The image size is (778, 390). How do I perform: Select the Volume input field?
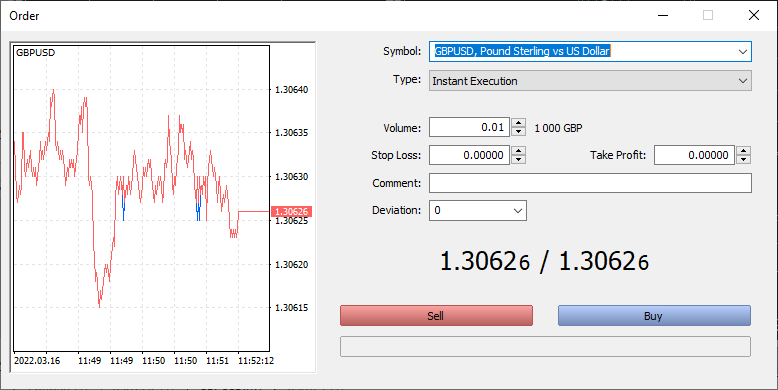[469, 127]
